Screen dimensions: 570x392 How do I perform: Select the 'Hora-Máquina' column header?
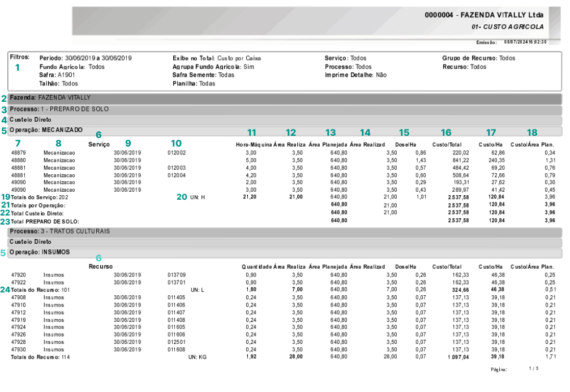(254, 145)
